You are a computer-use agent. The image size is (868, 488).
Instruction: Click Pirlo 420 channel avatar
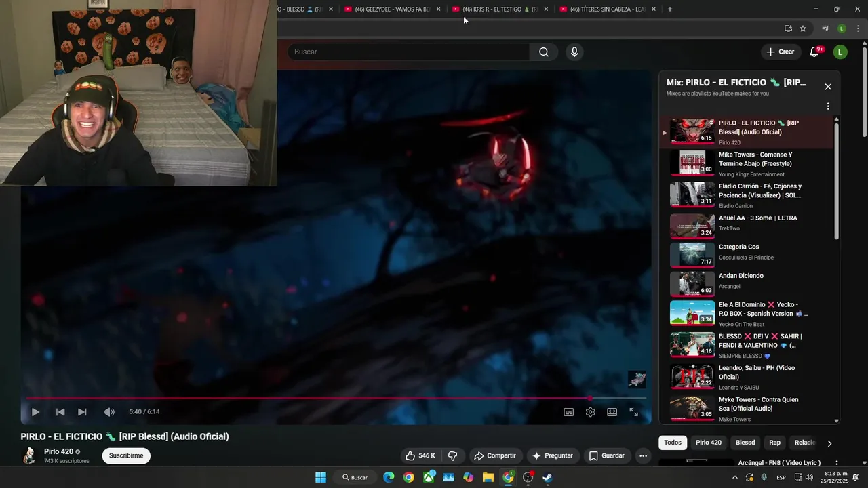click(29, 455)
